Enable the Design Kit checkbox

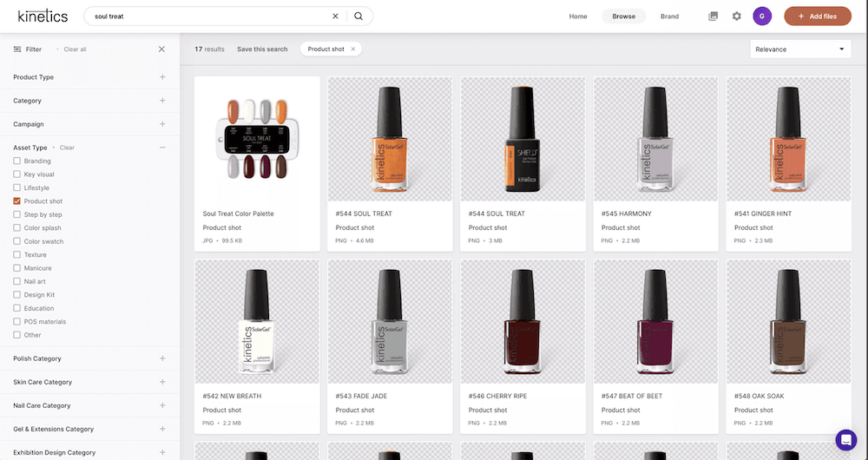(x=17, y=294)
